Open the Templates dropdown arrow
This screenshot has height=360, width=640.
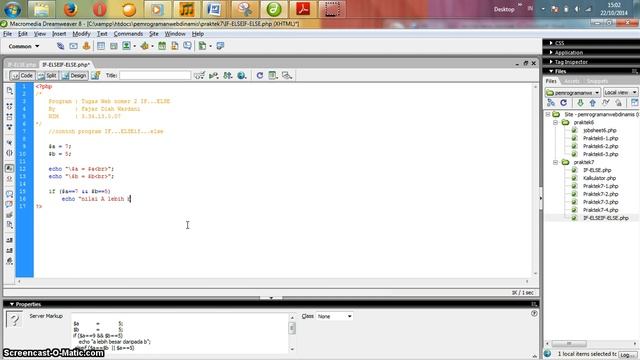click(x=210, y=46)
